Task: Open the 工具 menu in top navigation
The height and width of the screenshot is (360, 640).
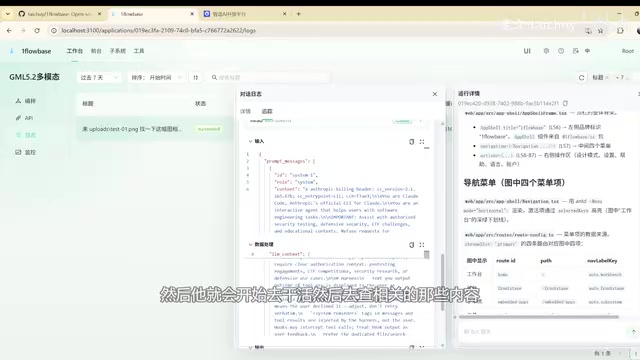Action: pos(139,51)
